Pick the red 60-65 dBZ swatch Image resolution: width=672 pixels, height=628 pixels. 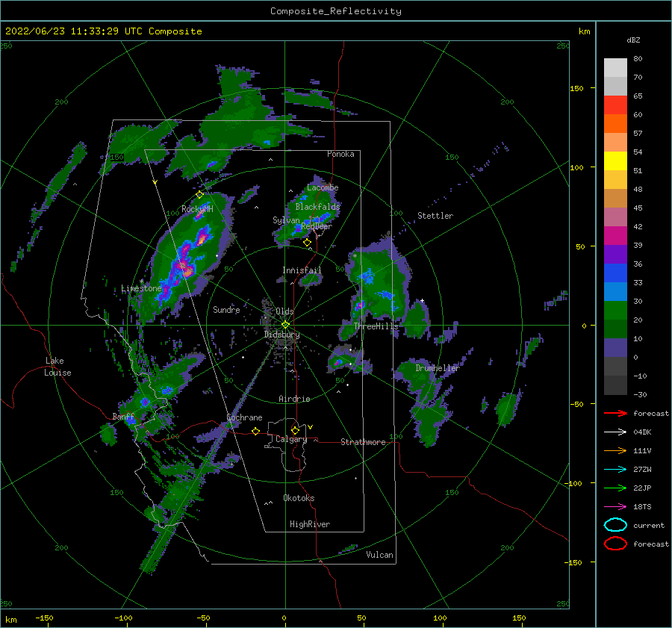[615, 105]
